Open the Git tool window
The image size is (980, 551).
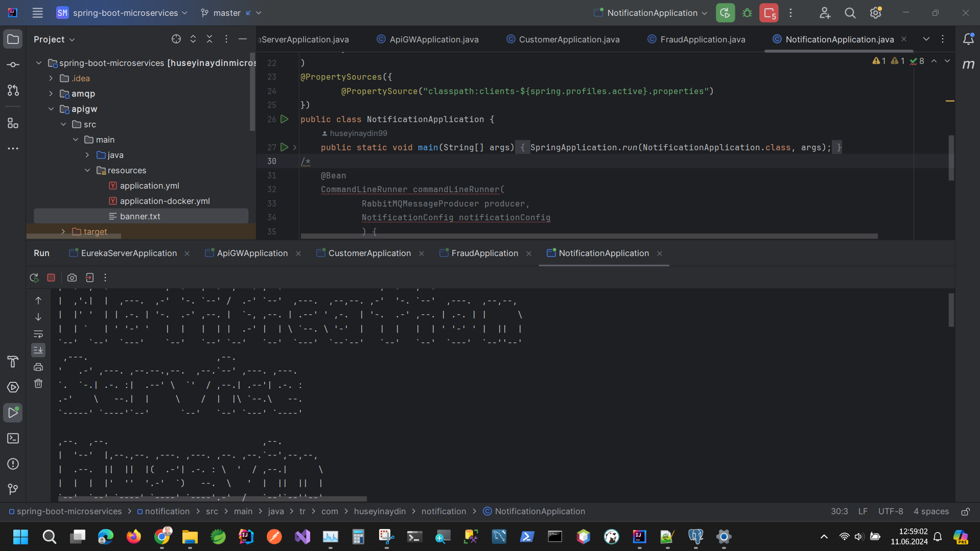coord(13,490)
